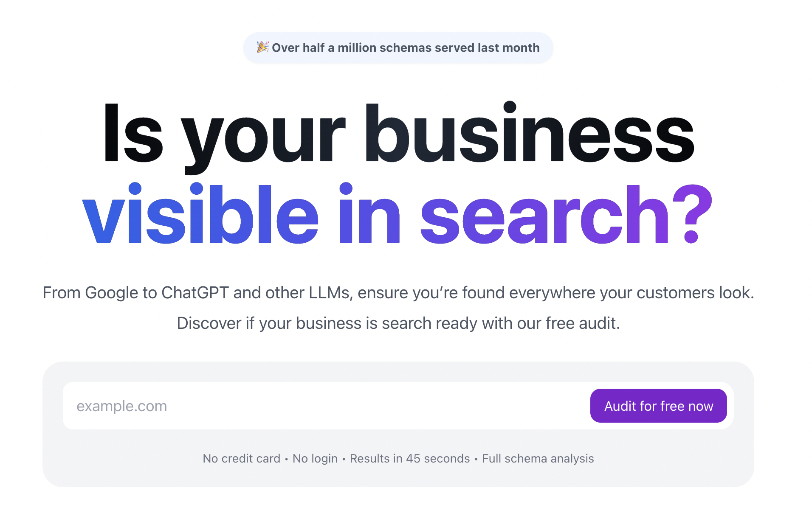Click the word "search" in the gradient headline
The image size is (812, 516).
click(544, 214)
